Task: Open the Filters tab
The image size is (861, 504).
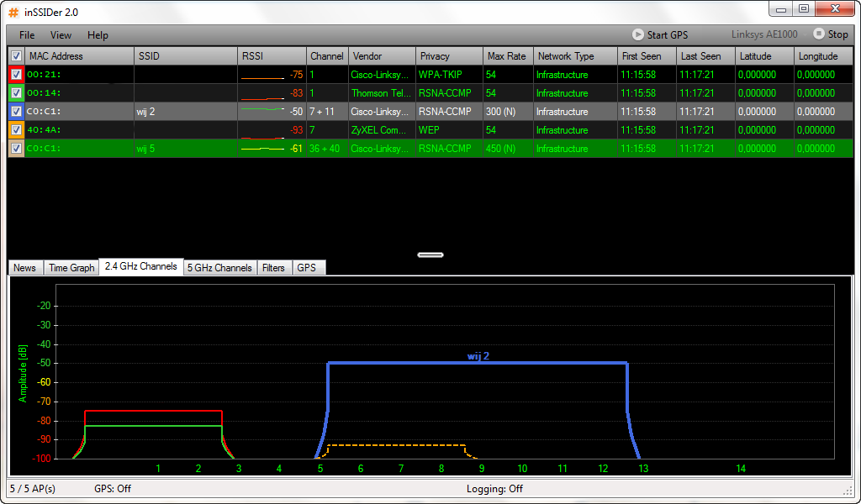Action: (273, 268)
